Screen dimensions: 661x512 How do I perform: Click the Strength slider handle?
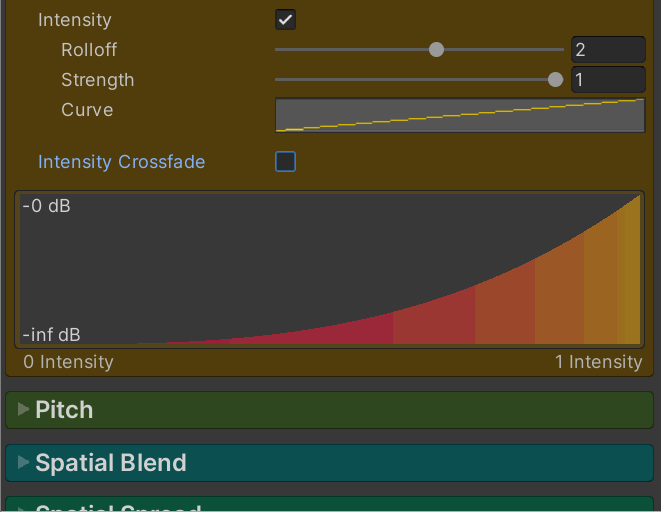[555, 80]
